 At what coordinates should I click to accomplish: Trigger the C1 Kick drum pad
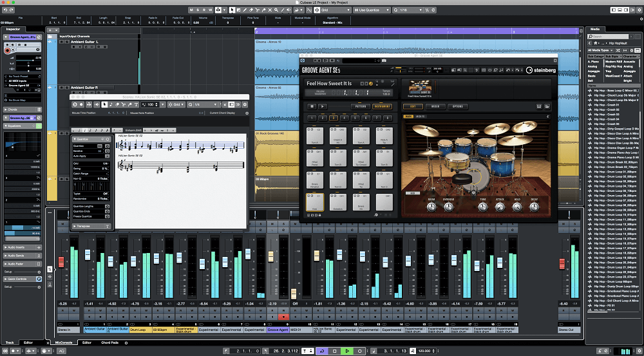tap(315, 202)
